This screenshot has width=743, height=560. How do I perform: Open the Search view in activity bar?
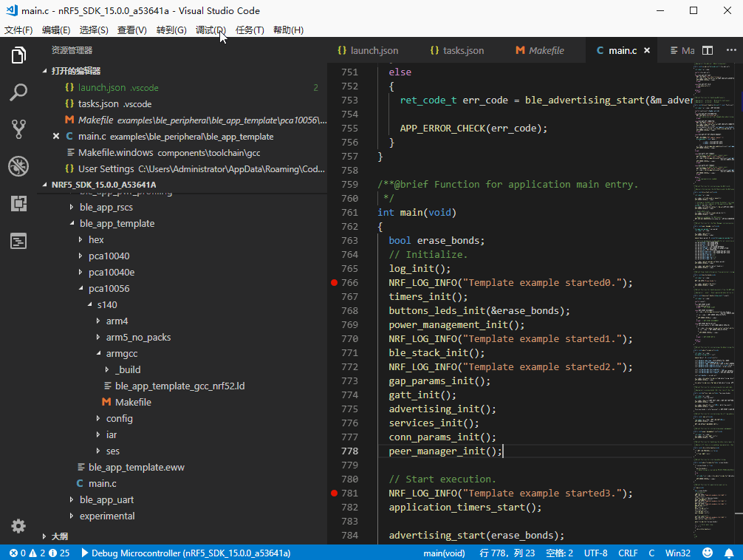[18, 92]
